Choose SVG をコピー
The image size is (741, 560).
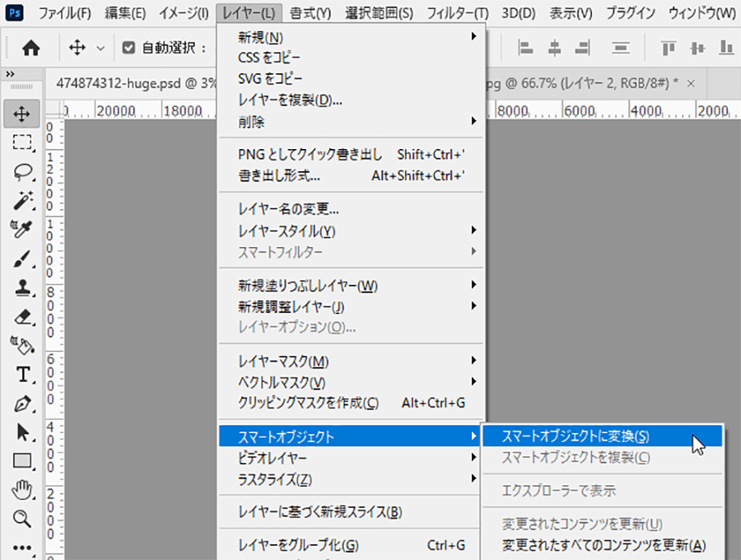coord(350,78)
